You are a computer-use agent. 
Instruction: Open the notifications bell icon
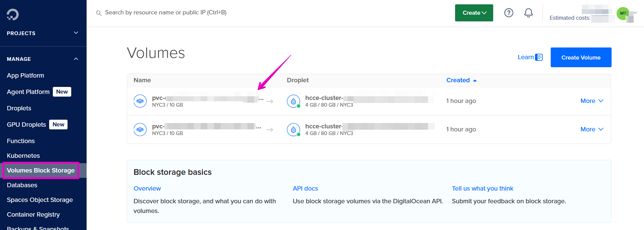point(528,13)
